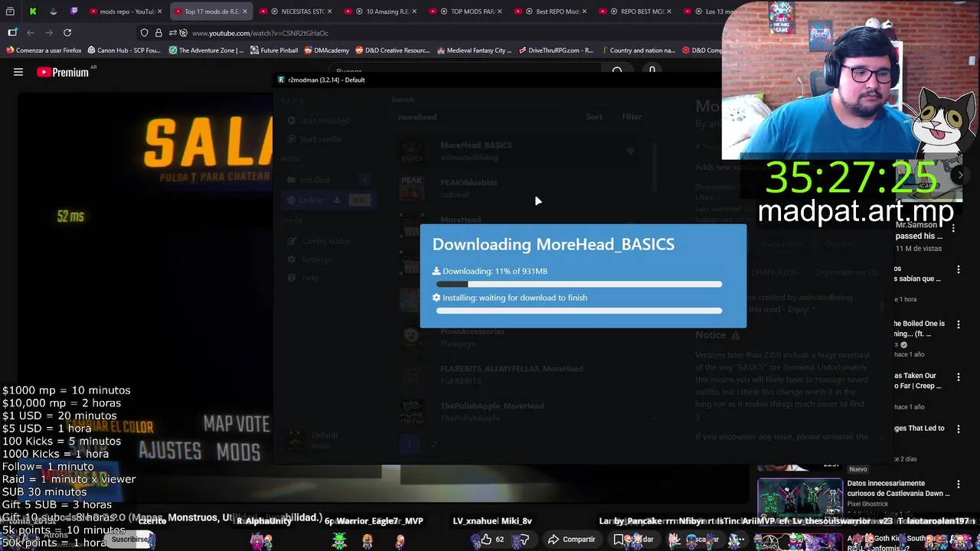Open options for 'The Boiled One is' video
Viewport: 980px width, 551px height.
958,324
